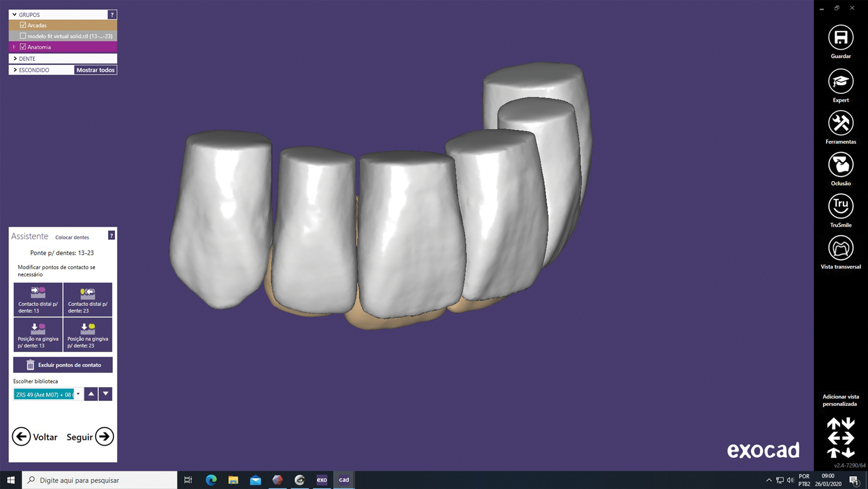Expand the ESCONDIDO section
868x489 pixels.
tap(15, 70)
